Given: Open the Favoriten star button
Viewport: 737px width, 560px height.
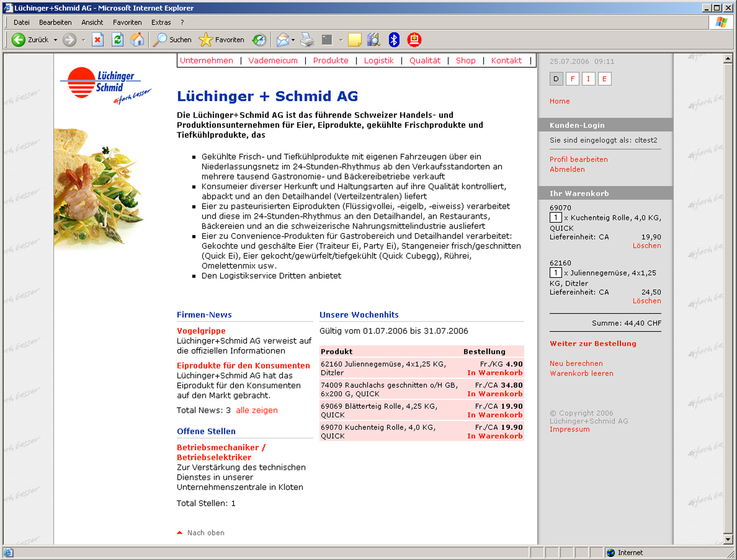Looking at the screenshot, I should tap(222, 40).
